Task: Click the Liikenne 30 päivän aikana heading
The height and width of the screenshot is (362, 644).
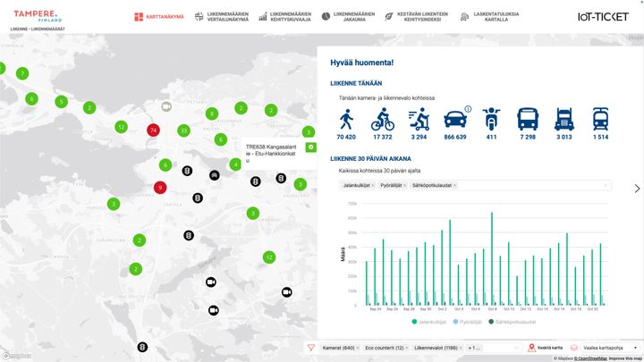Action: 370,159
